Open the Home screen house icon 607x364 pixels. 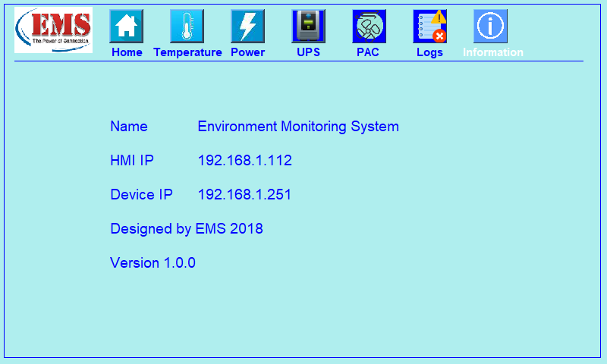click(127, 26)
